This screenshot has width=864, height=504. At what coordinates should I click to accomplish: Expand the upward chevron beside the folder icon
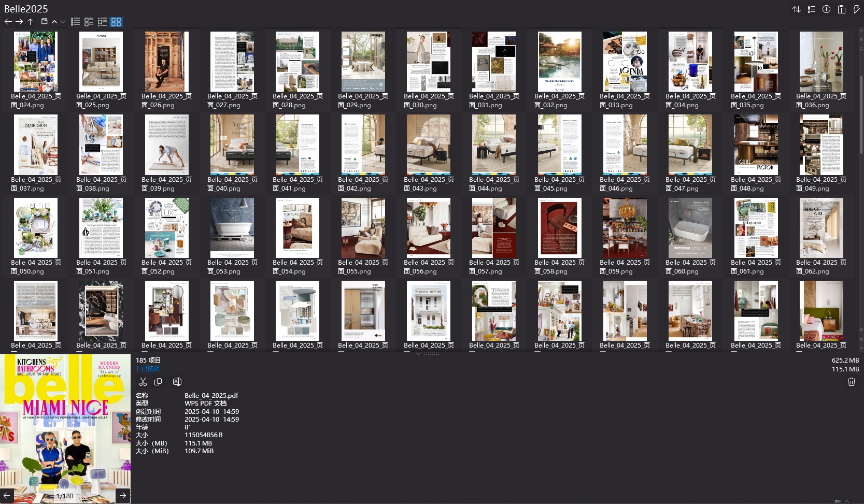(54, 22)
